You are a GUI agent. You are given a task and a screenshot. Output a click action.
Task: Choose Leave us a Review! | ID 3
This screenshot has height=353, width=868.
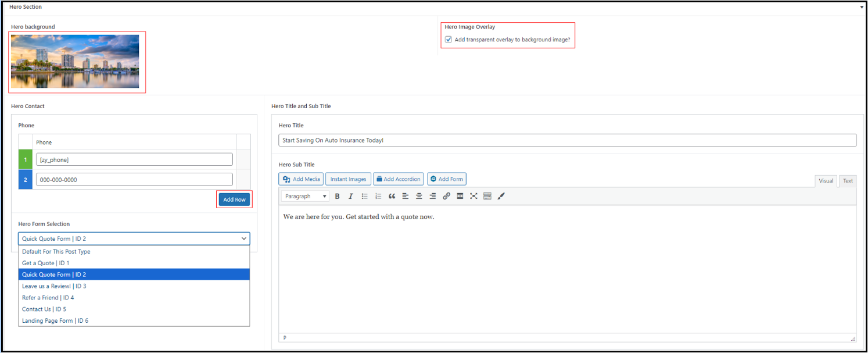[x=134, y=286]
